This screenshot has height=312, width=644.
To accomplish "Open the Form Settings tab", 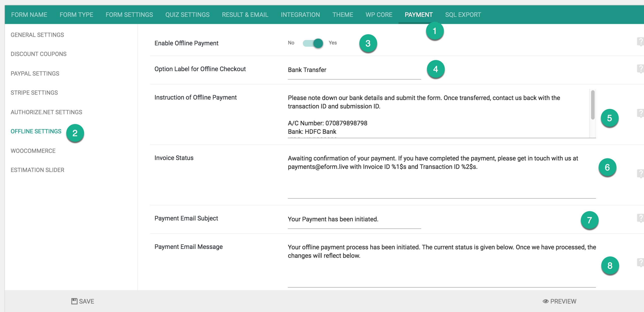I will click(x=129, y=15).
